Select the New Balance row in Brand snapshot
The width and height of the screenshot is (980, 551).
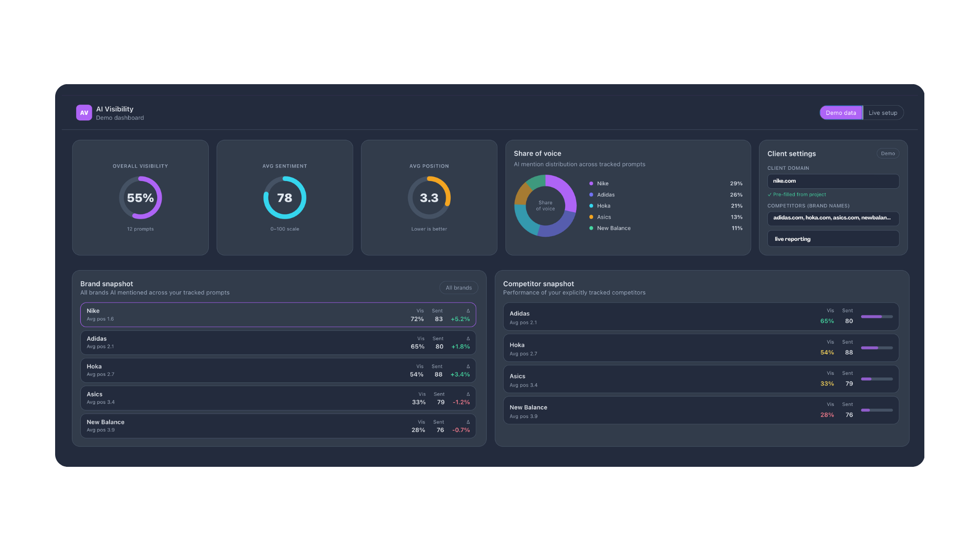point(278,426)
